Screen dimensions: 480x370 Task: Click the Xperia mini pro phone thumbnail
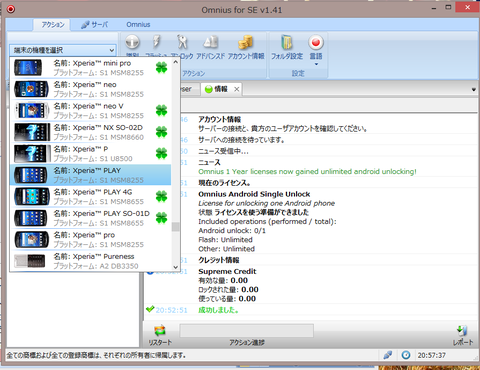pyautogui.click(x=29, y=68)
